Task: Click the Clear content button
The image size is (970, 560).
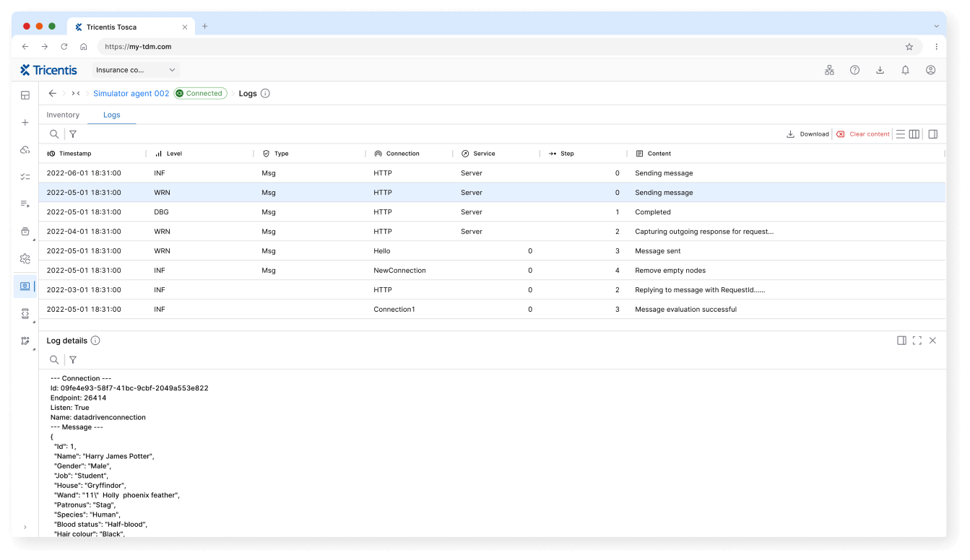Action: click(x=864, y=134)
